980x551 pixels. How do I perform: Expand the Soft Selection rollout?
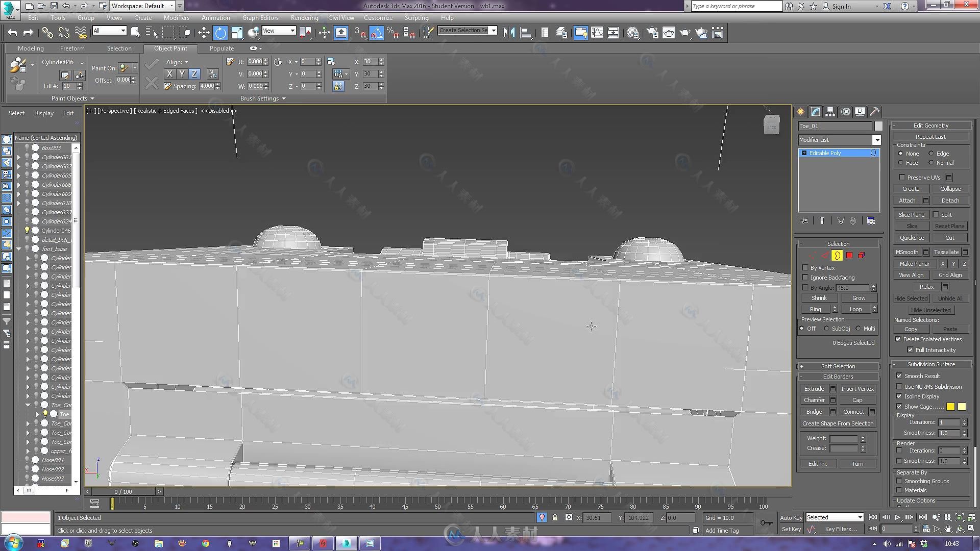click(838, 366)
